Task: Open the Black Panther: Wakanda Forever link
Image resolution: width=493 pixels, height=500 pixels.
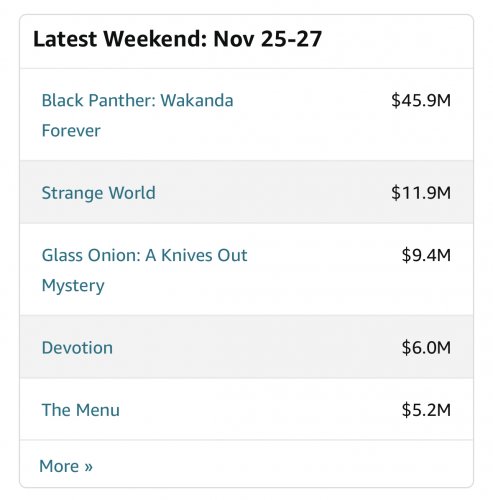Action: click(x=137, y=115)
